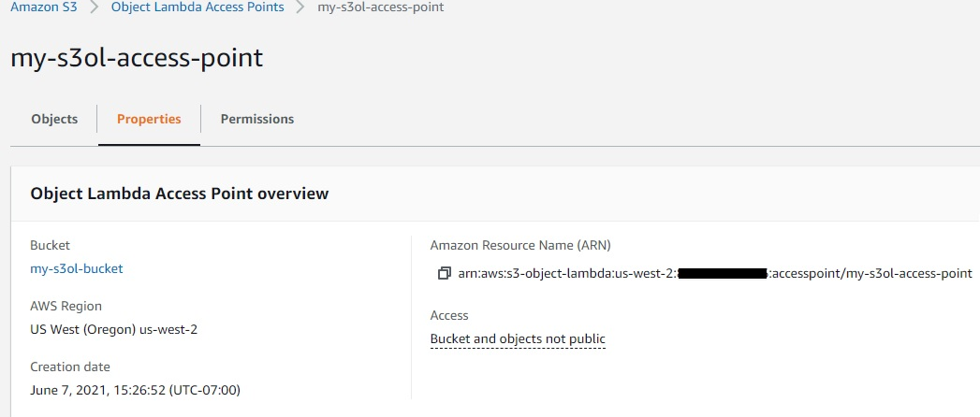
Task: Click the US West (Oregon) us-west-2 value
Action: pos(114,329)
